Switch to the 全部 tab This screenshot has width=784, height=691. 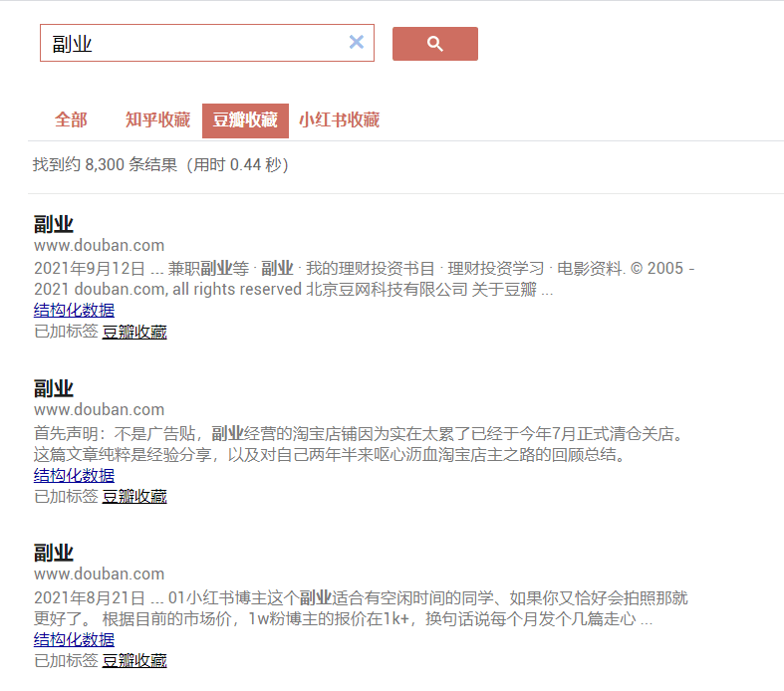coord(71,119)
